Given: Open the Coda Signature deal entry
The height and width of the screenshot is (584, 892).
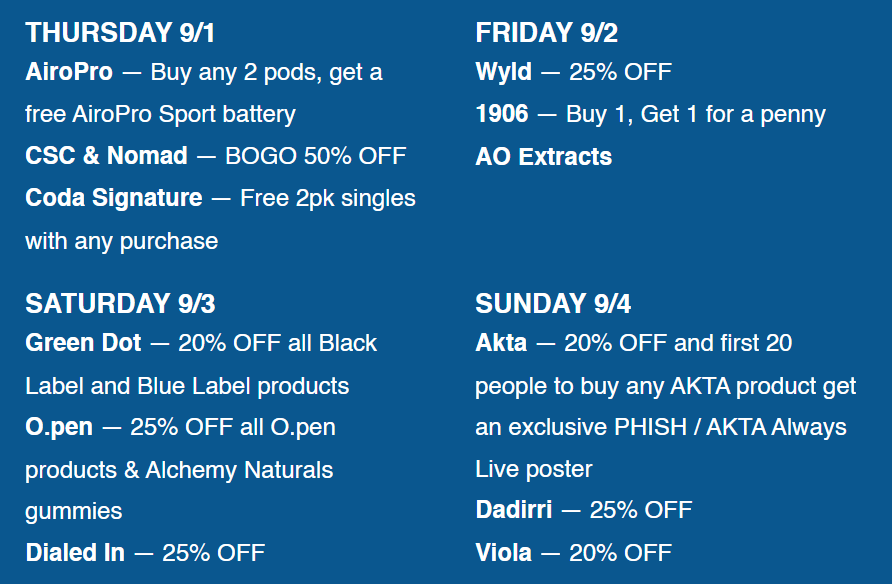Looking at the screenshot, I should pyautogui.click(x=220, y=219).
